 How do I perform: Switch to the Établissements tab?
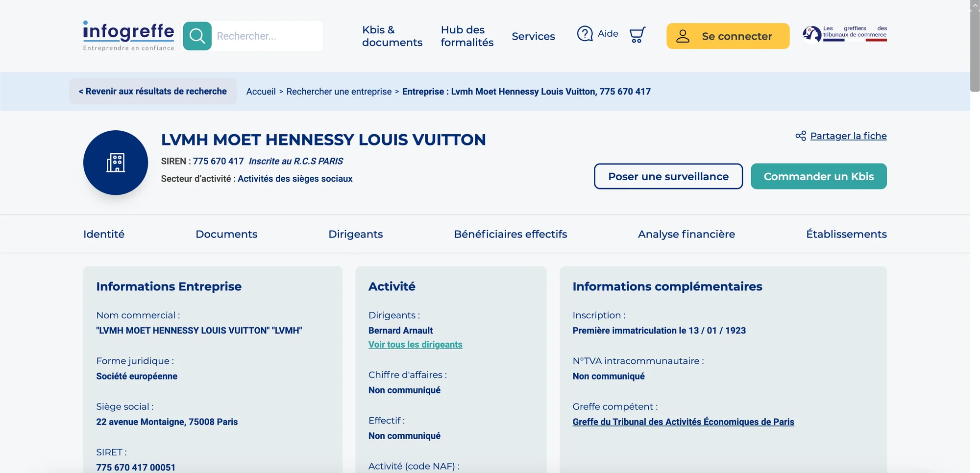click(846, 234)
